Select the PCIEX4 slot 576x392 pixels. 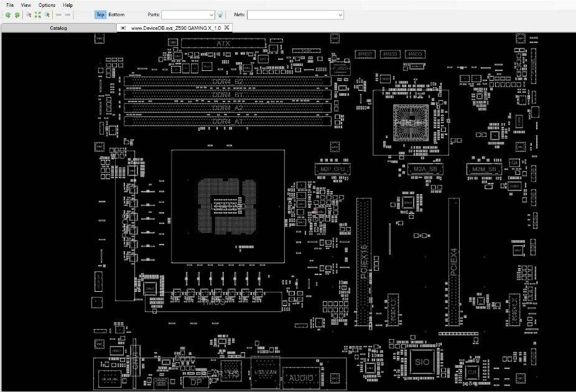(453, 261)
